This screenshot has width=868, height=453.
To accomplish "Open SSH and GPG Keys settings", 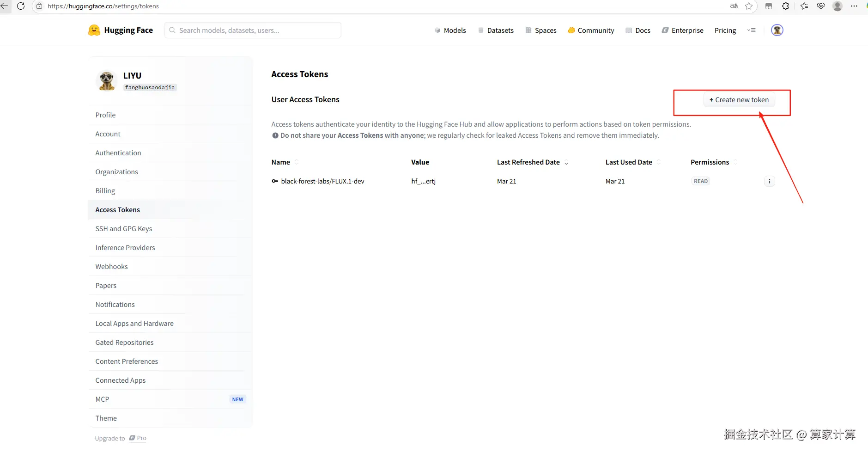I will (x=170, y=229).
